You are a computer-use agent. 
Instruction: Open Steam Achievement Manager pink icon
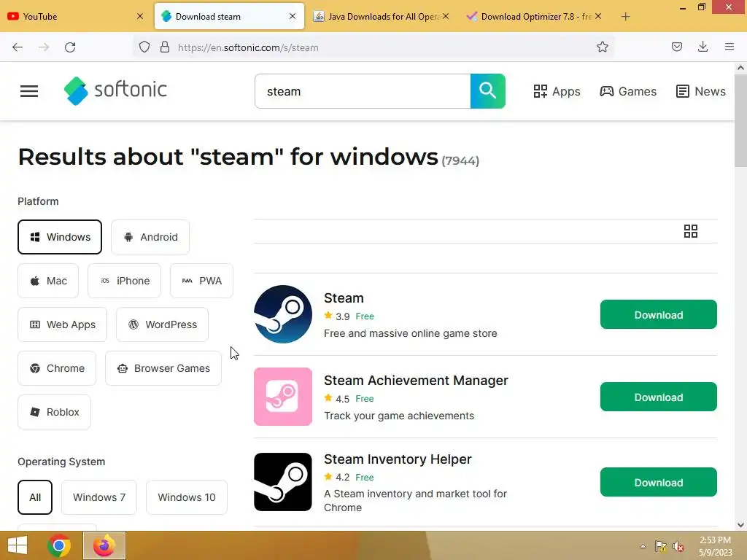pos(283,397)
